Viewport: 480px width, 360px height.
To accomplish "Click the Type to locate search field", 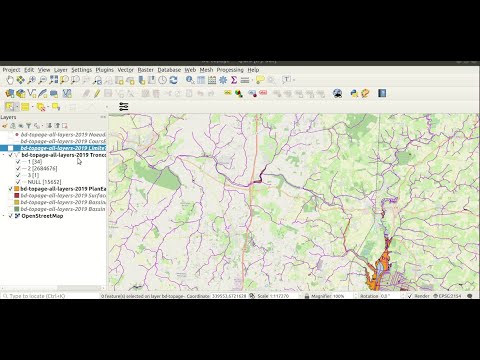I will tap(50, 296).
